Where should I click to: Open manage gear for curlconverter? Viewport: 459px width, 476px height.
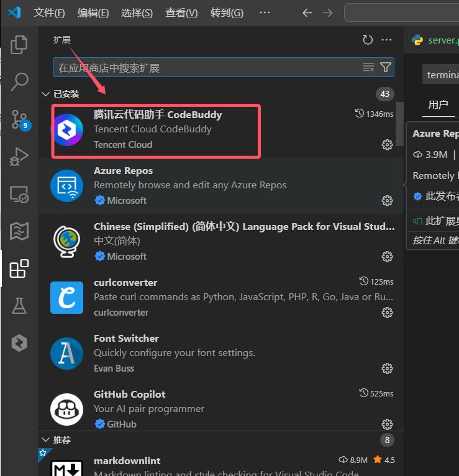pos(387,313)
